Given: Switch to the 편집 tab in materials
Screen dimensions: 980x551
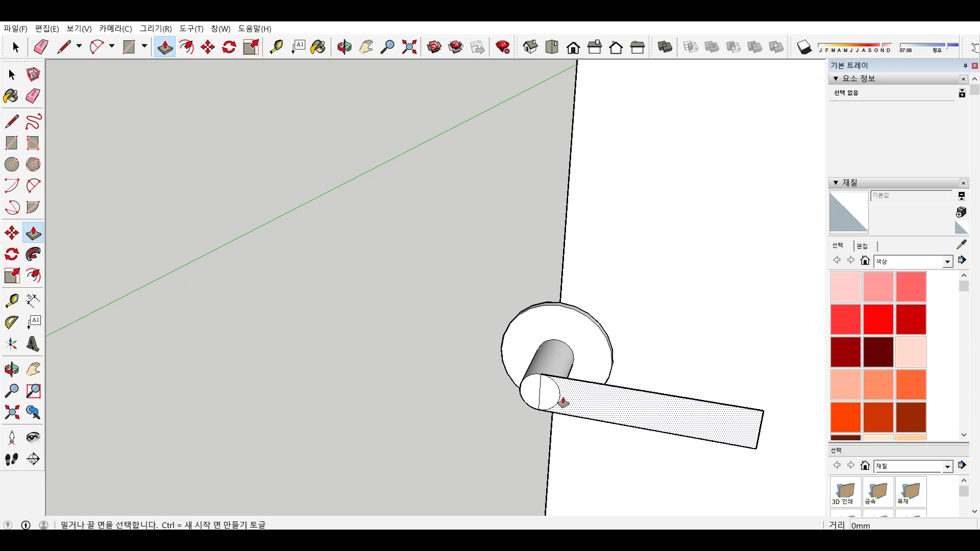Looking at the screenshot, I should point(862,246).
